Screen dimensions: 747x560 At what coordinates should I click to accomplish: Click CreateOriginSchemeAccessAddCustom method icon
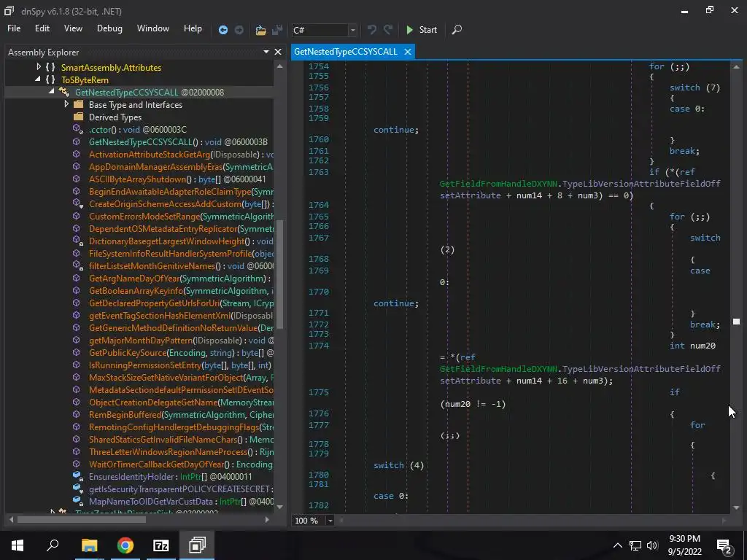[77, 204]
